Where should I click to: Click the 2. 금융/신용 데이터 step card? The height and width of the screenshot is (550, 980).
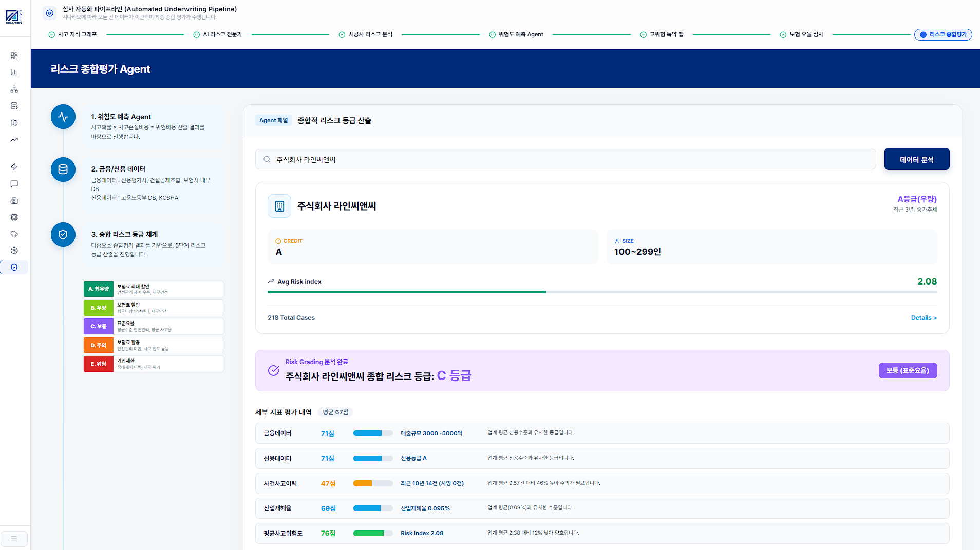(154, 185)
